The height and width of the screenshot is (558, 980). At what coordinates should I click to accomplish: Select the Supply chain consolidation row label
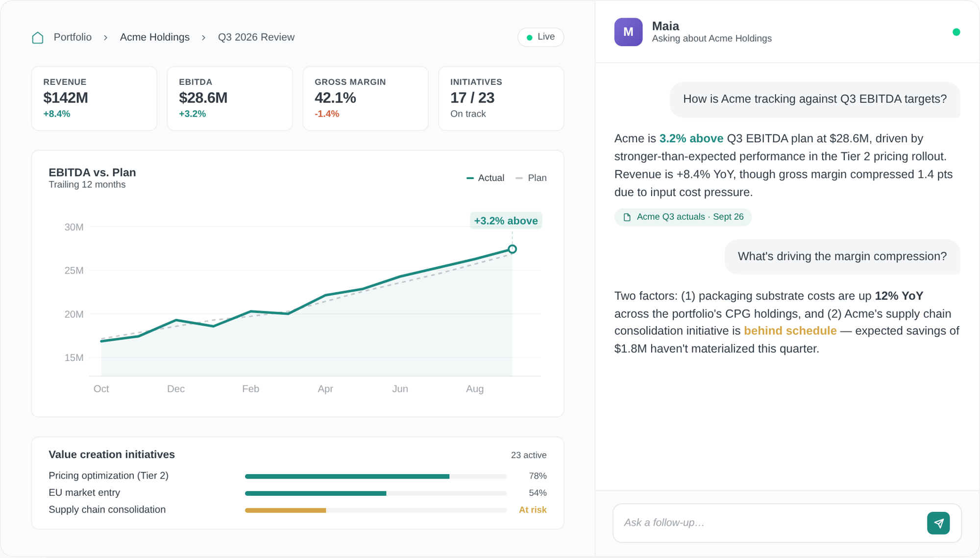tap(107, 509)
